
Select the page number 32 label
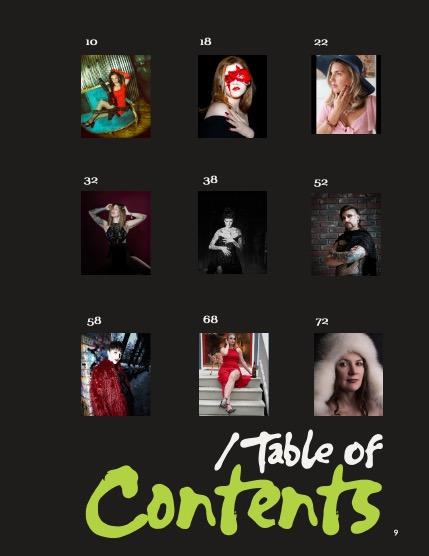click(x=90, y=180)
